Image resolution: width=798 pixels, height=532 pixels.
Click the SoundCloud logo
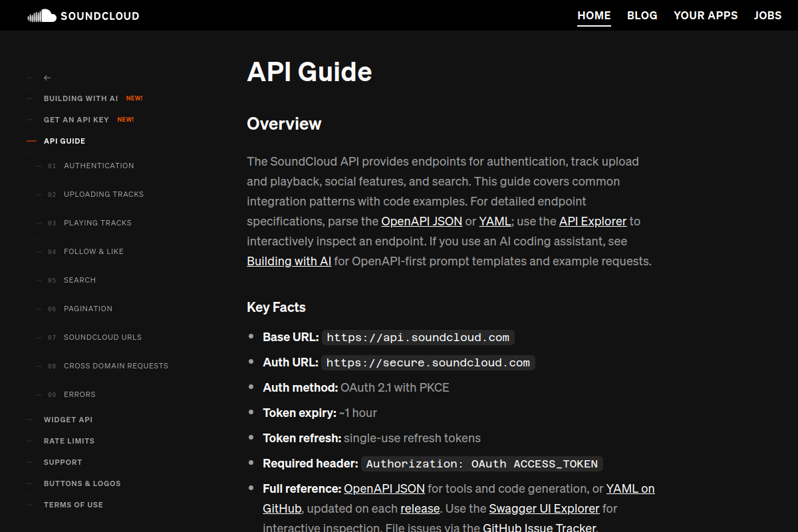point(84,15)
